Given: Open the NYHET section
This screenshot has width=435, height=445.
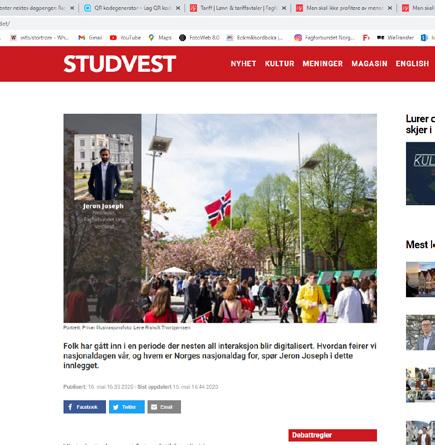Looking at the screenshot, I should pos(243,64).
